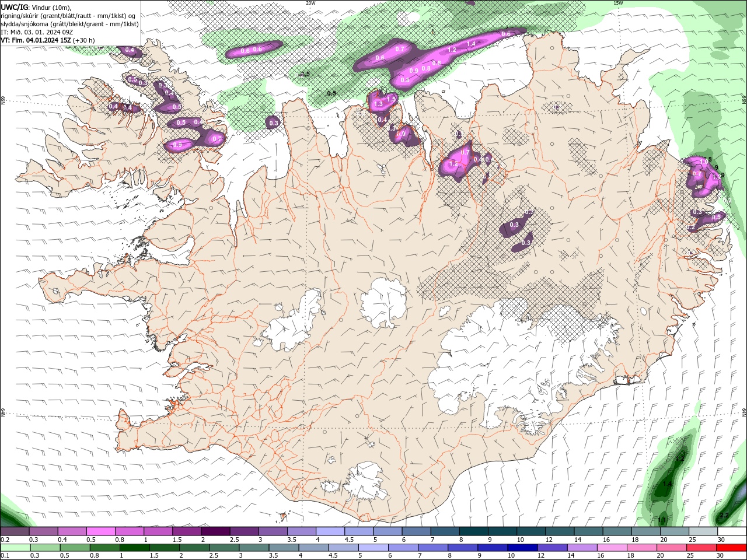
Task: Click the '20W' longitude label at top edge
Action: click(310, 3)
